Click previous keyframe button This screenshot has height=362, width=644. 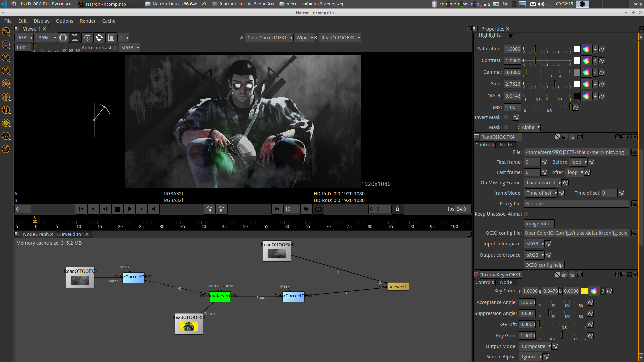pyautogui.click(x=210, y=209)
